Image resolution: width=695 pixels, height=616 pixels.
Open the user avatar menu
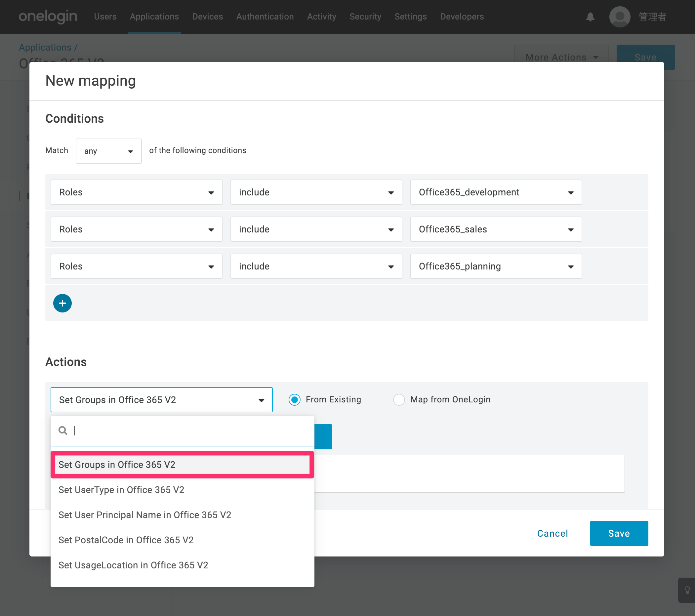pyautogui.click(x=620, y=17)
